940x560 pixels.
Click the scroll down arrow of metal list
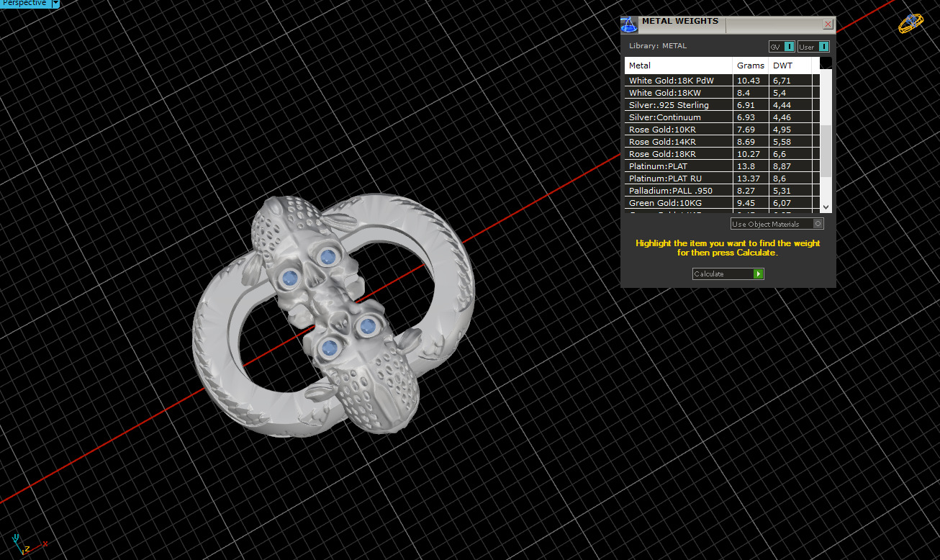[x=826, y=207]
